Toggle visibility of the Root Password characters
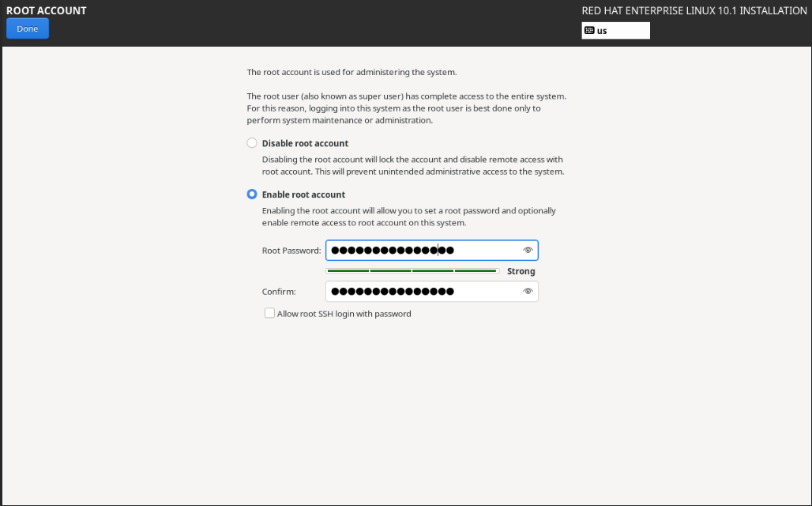Viewport: 812px width, 506px height. (528, 250)
